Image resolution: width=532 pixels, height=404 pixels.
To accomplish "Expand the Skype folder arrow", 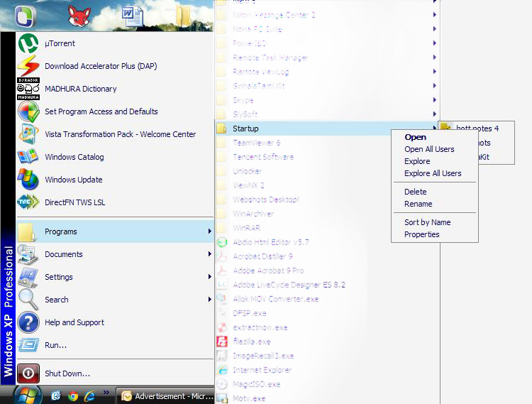I will 435,100.
